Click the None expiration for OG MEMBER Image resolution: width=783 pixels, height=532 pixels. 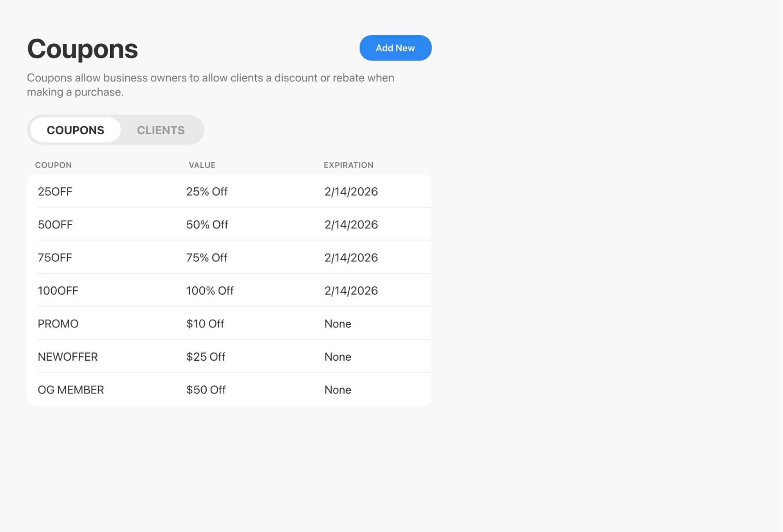[x=337, y=389]
